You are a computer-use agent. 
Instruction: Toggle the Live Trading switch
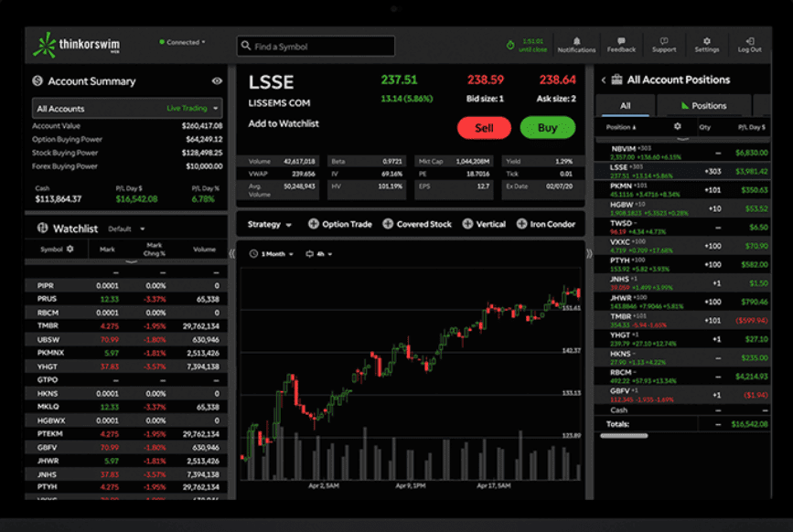(187, 109)
